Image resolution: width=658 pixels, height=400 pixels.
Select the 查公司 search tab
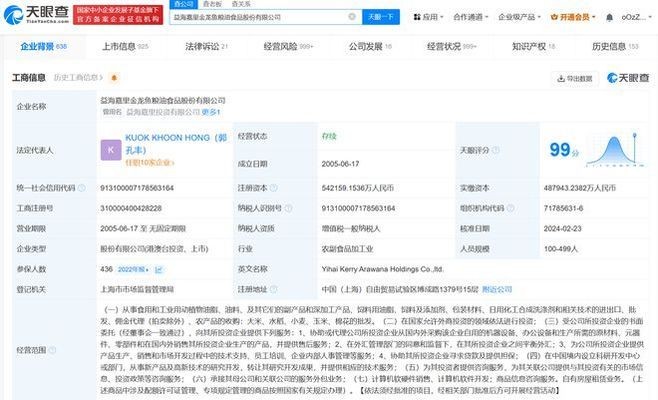(183, 4)
